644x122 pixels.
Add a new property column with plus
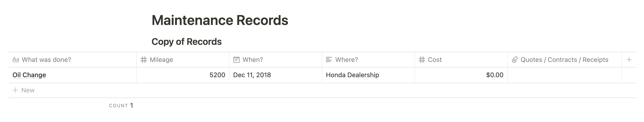click(x=629, y=60)
